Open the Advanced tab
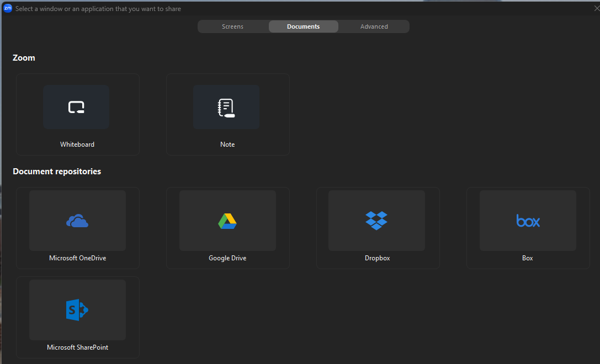Viewport: 600px width, 364px height. [x=374, y=26]
